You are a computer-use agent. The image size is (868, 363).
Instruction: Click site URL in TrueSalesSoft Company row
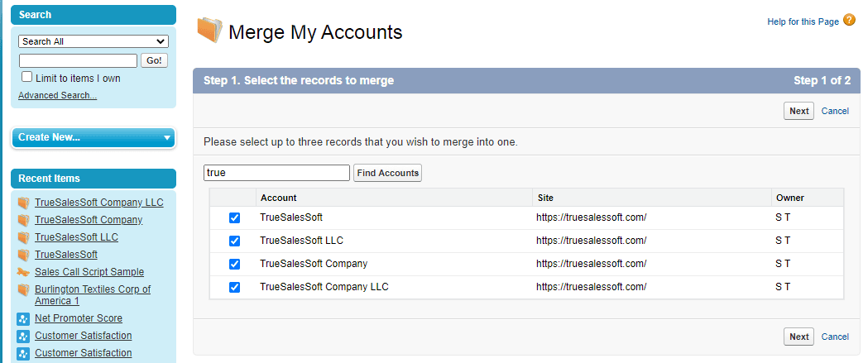click(591, 264)
